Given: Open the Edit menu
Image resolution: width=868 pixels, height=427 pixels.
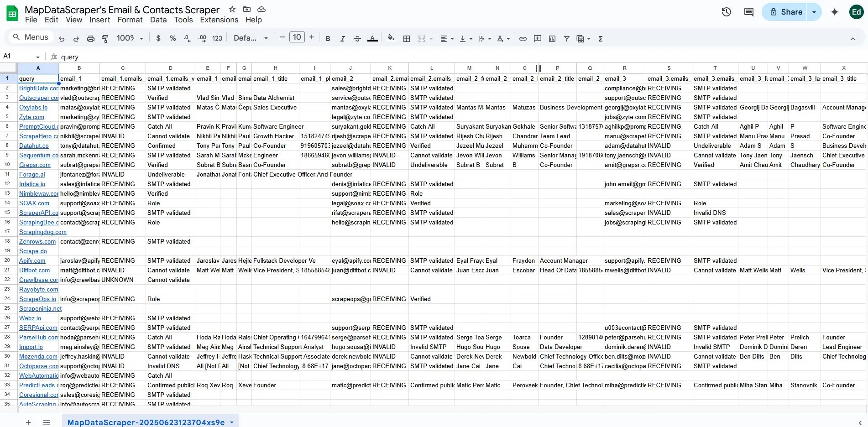Looking at the screenshot, I should 52,20.
